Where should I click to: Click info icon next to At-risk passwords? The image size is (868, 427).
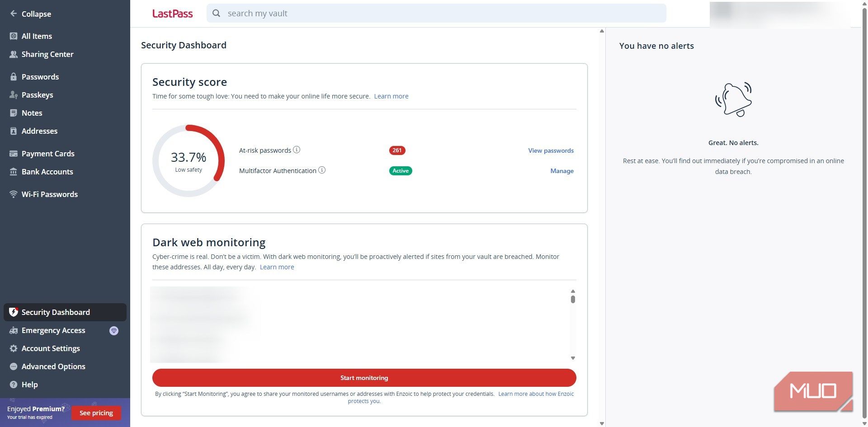pyautogui.click(x=297, y=150)
